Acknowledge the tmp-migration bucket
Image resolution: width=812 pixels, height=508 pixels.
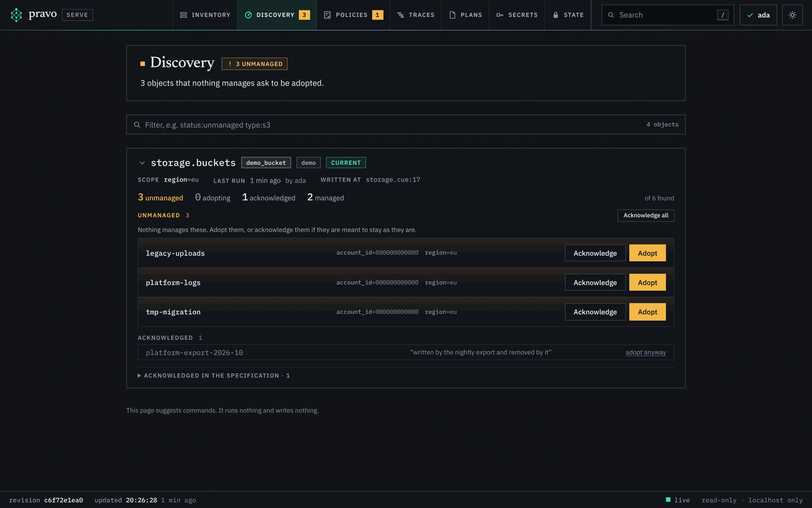595,312
